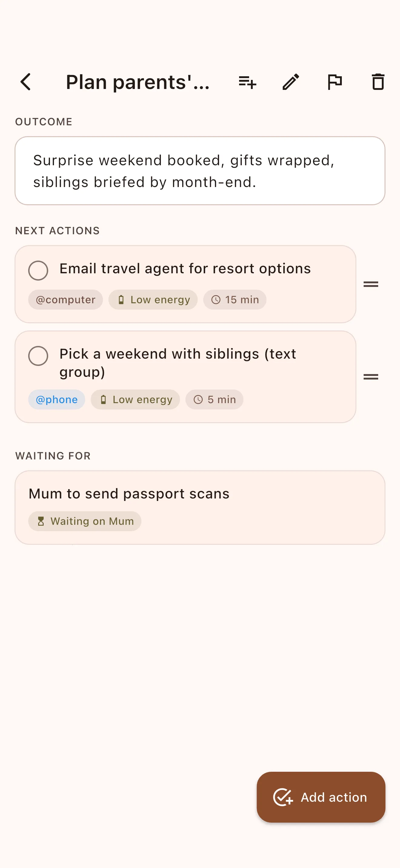Tap the add-to-list playlist icon
Viewport: 400px width, 868px height.
point(247,82)
